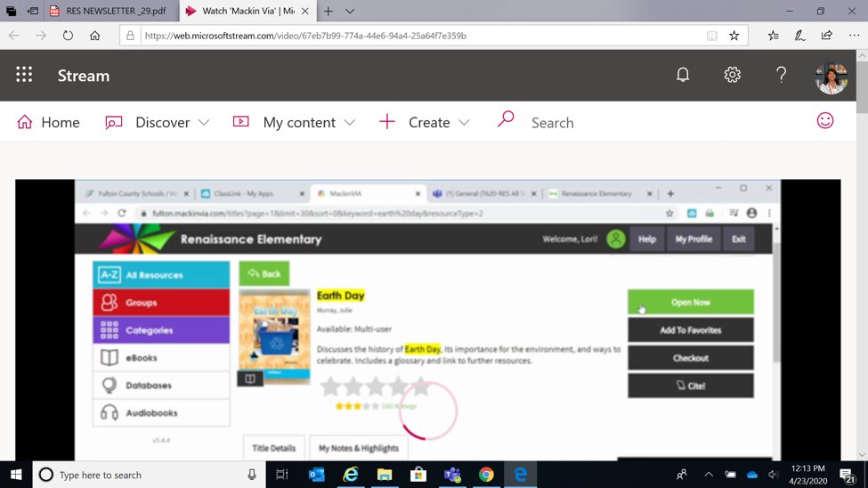The image size is (868, 488).
Task: Open Stream settings gear
Action: [x=732, y=75]
